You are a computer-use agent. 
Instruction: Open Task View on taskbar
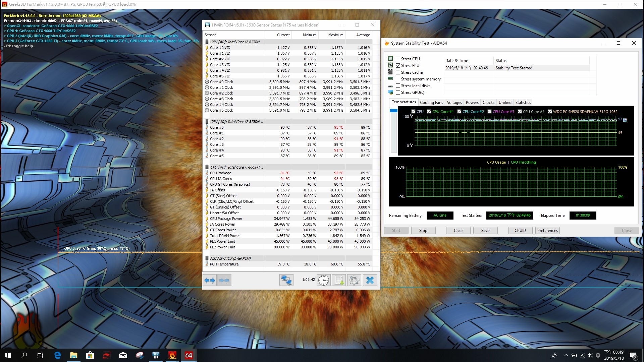40,355
